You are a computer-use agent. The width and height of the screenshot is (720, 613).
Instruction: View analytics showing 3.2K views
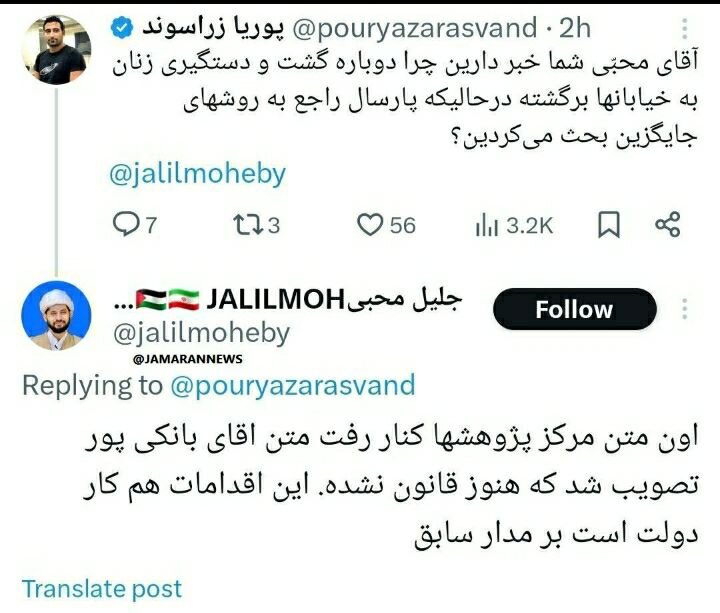pos(514,225)
